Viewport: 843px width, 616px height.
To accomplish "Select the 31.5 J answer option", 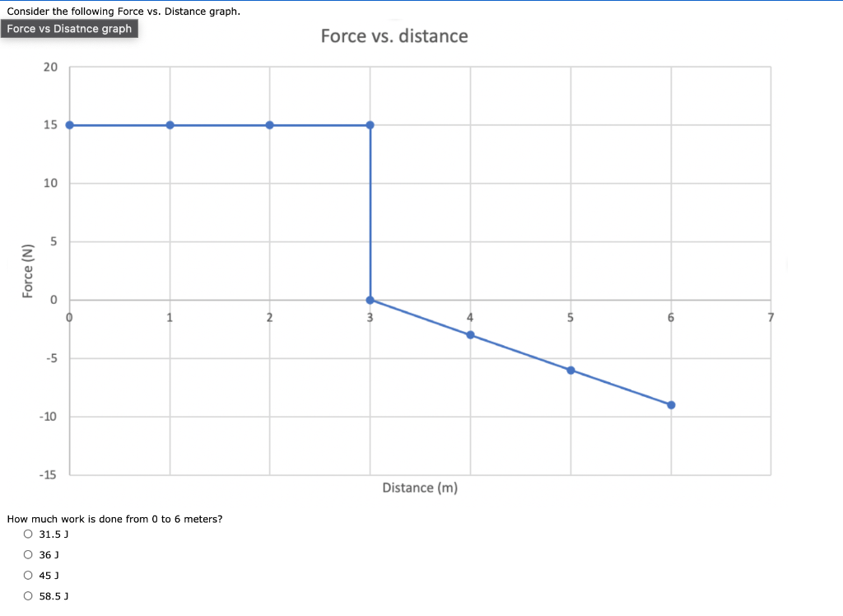I will (29, 534).
